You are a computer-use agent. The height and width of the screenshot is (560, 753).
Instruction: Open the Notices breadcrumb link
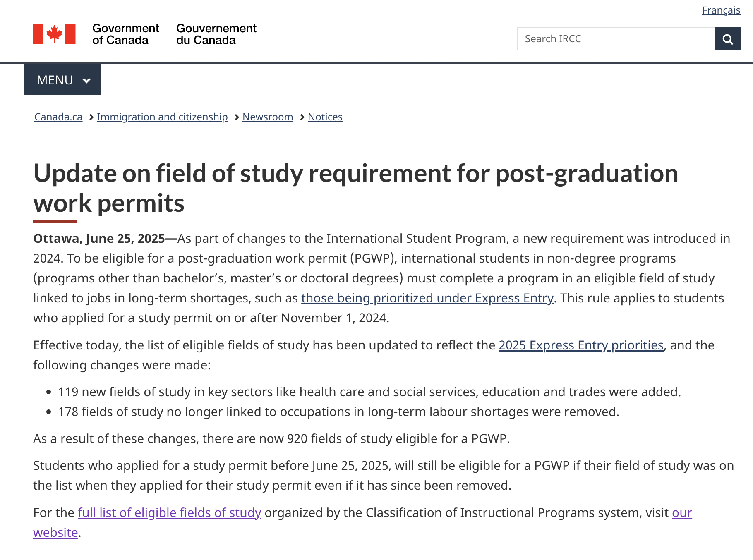pos(325,117)
